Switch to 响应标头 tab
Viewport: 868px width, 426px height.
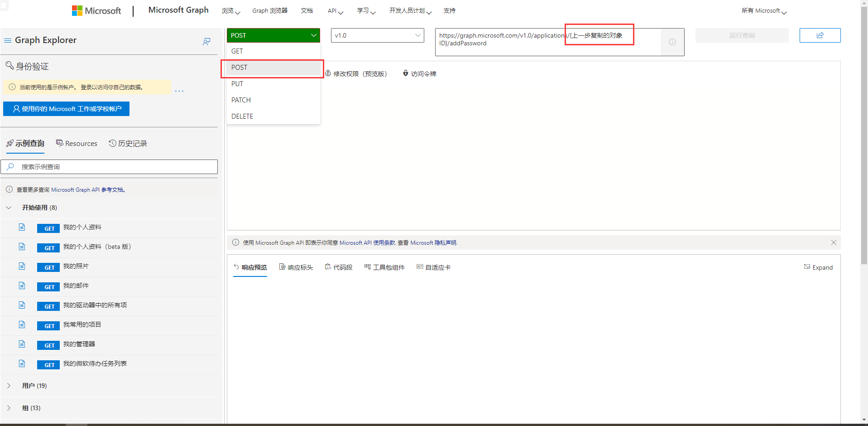click(296, 267)
